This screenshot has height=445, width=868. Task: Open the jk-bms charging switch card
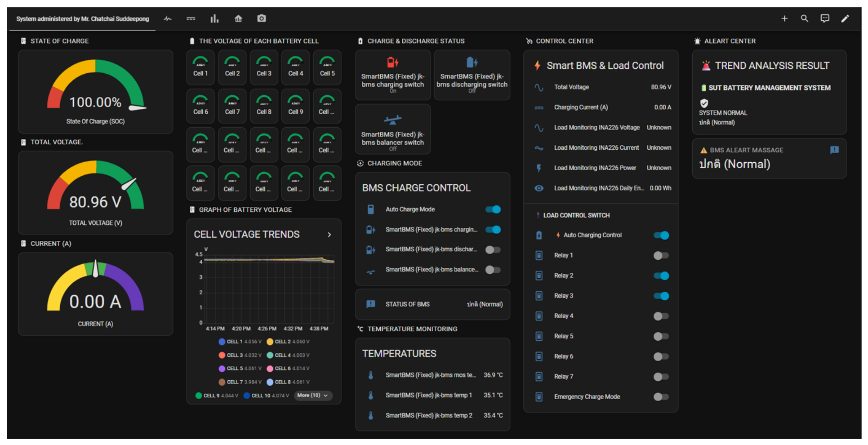[x=393, y=75]
